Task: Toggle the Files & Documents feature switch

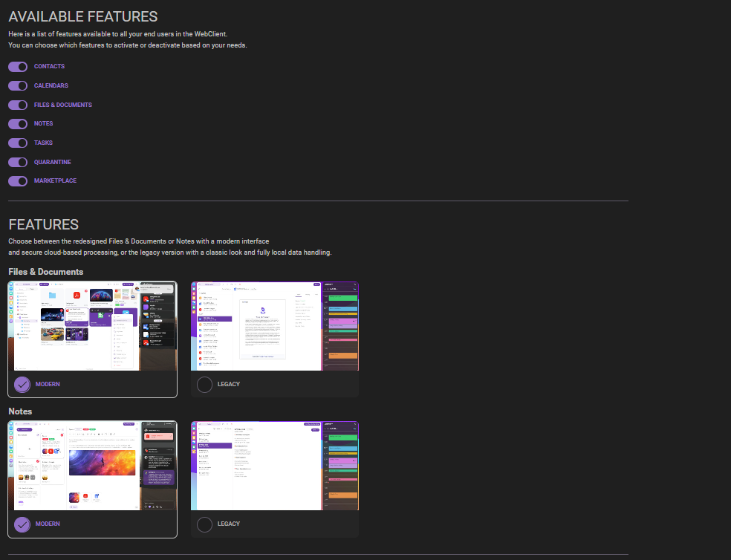Action: pos(18,105)
